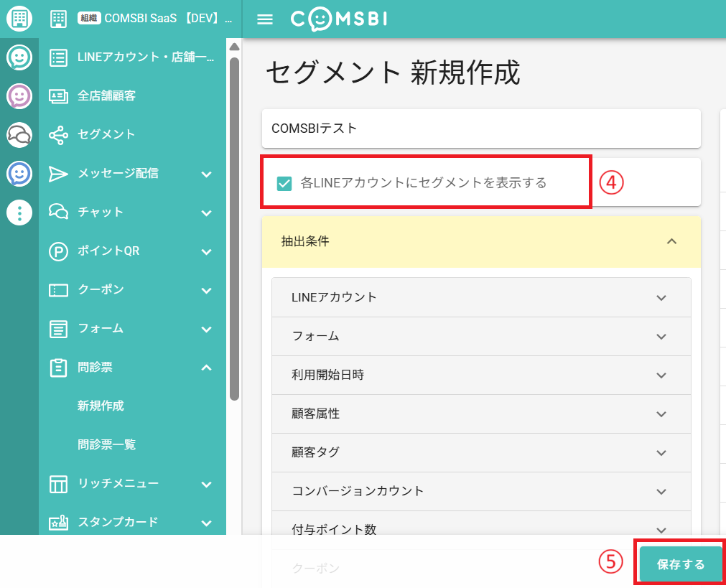The height and width of the screenshot is (588, 726).
Task: Collapse the 問診票 submenu chevron
Action: pos(207,368)
